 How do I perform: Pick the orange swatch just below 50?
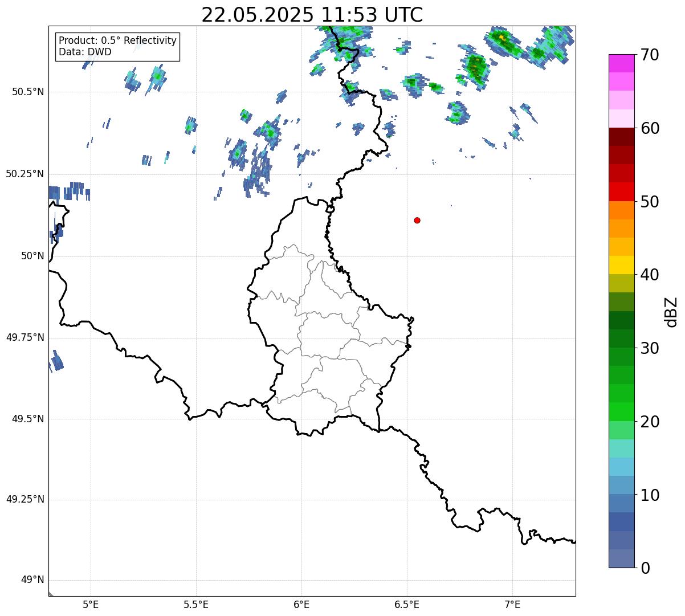(622, 210)
